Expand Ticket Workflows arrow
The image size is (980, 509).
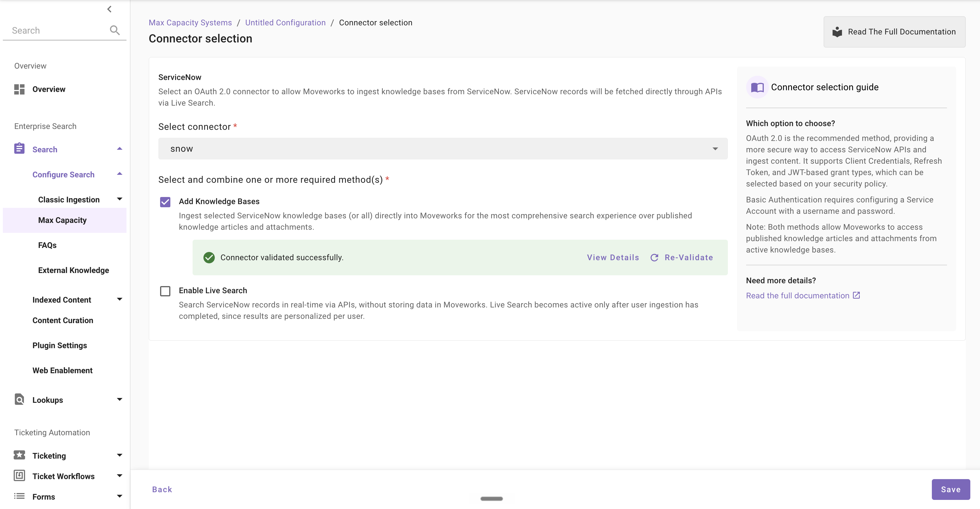119,476
